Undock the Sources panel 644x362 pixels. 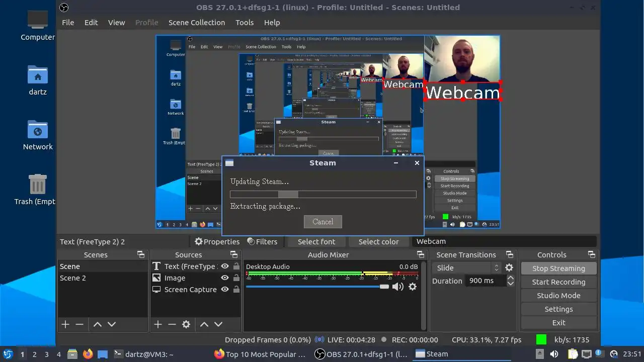coord(234,255)
